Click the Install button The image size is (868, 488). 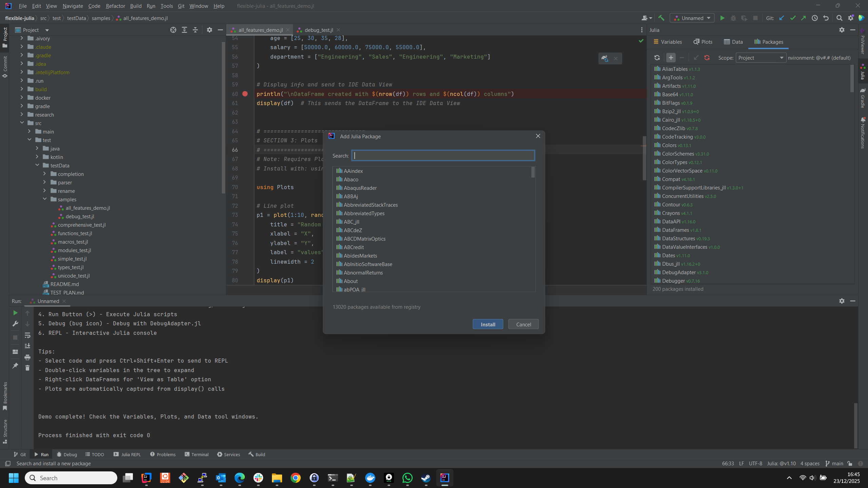pos(488,324)
